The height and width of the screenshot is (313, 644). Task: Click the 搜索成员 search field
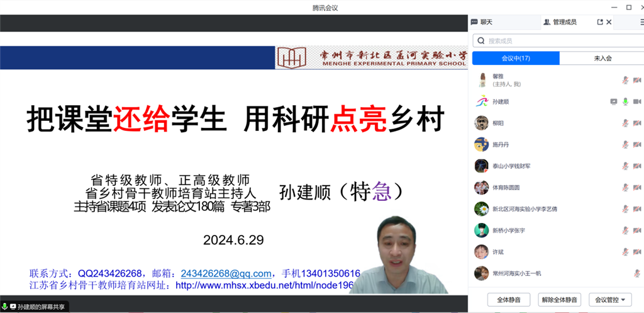pos(558,41)
